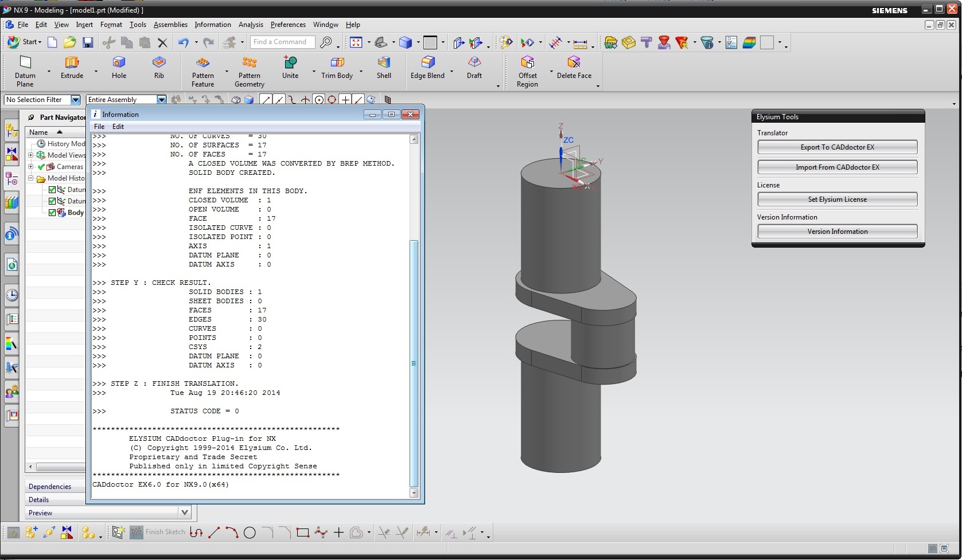This screenshot has height=560, width=962.
Task: Click the Rib tool
Action: tap(159, 68)
